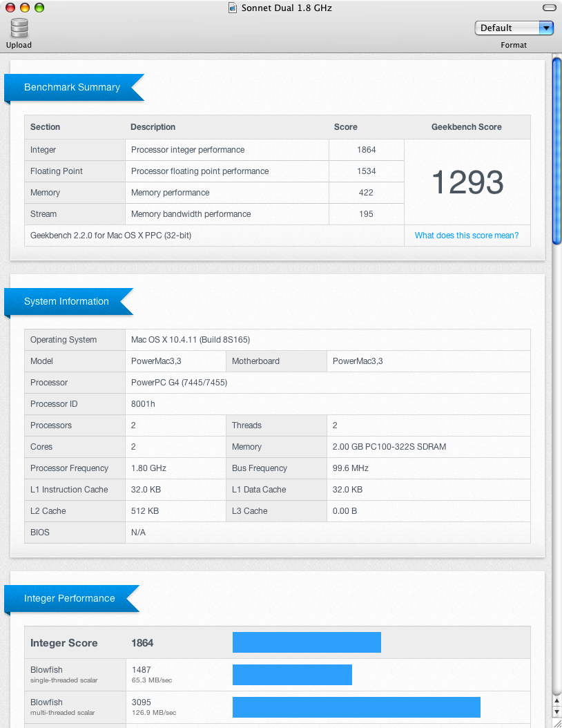Click the toolbar toggle pill button
The image size is (562, 728).
point(549,8)
